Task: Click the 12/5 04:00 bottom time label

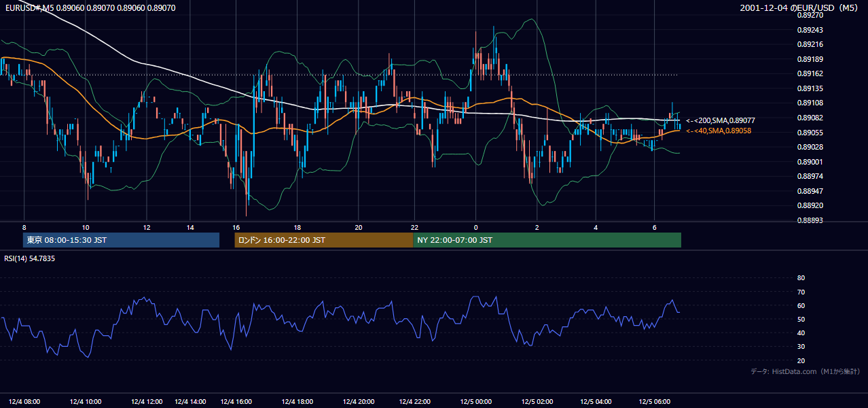Action: [596, 401]
